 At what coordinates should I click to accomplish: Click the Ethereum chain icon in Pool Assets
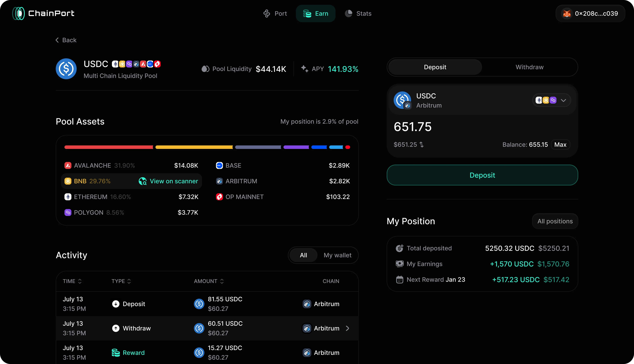(x=68, y=197)
